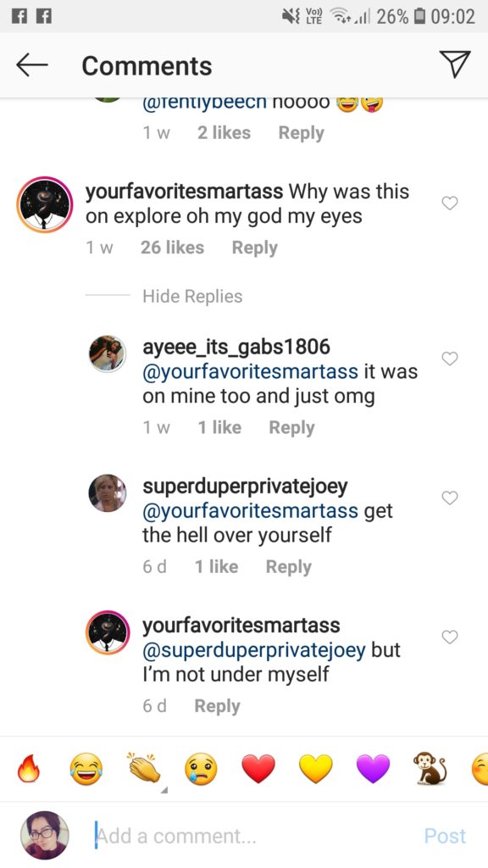
Task: Like the comment by ayeee_its_gabs1806
Action: tap(450, 359)
